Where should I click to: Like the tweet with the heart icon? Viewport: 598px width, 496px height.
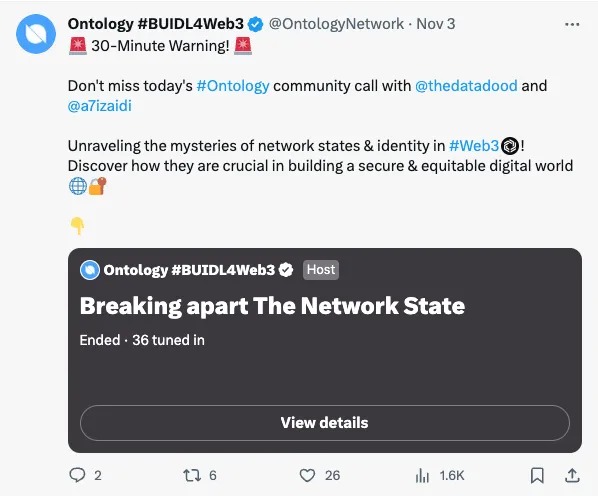point(307,475)
